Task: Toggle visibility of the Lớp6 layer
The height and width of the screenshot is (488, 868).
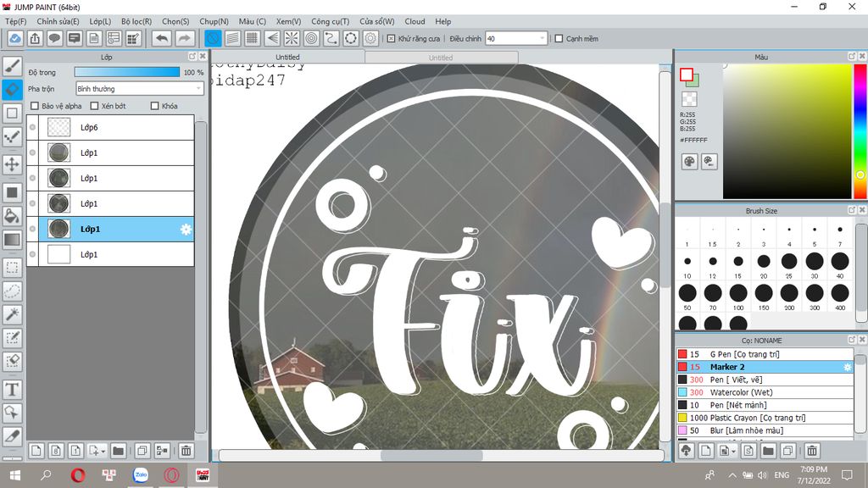Action: tap(33, 127)
